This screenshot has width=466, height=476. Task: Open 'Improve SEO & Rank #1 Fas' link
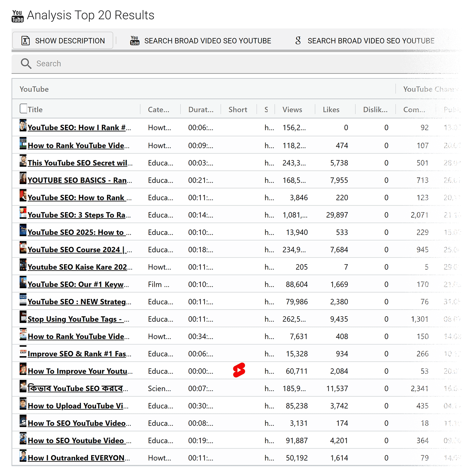point(79,354)
